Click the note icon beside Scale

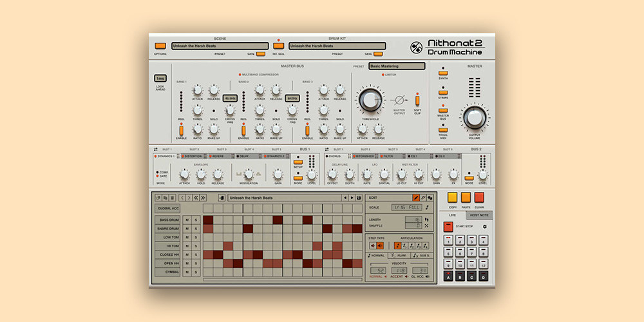click(427, 207)
